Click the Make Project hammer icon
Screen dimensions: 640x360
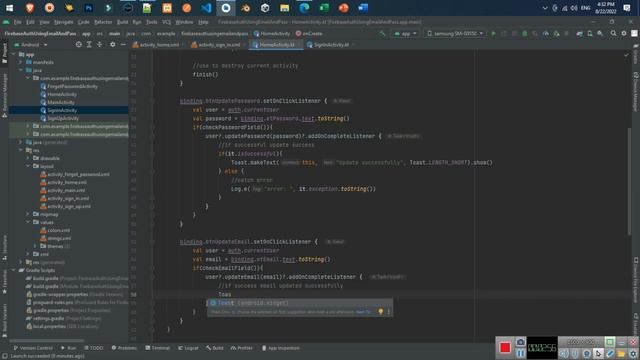click(x=382, y=33)
